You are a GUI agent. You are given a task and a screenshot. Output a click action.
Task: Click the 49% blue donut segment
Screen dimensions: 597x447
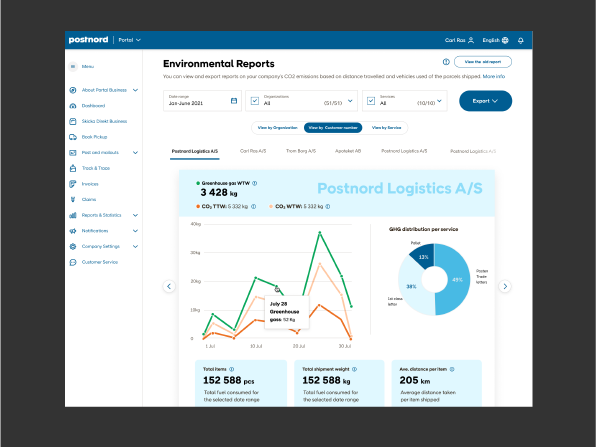point(457,280)
